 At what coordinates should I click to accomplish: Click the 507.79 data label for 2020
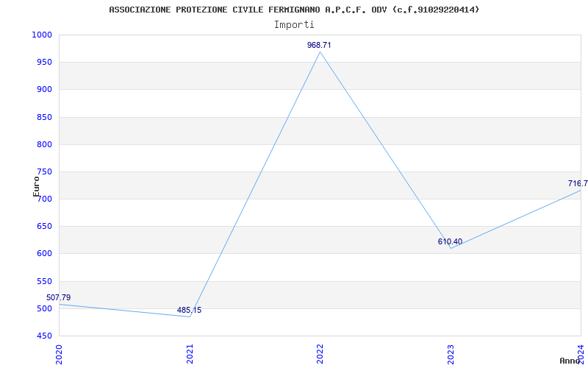[x=59, y=297]
